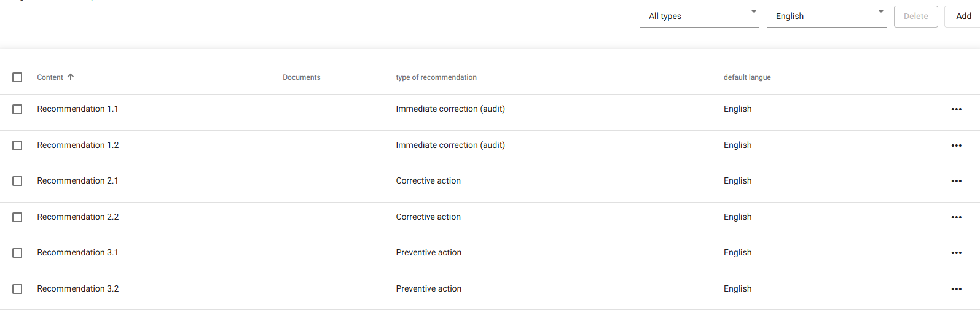Image resolution: width=980 pixels, height=313 pixels.
Task: Open three-dot menu for Recommendation 2.2
Action: (956, 217)
